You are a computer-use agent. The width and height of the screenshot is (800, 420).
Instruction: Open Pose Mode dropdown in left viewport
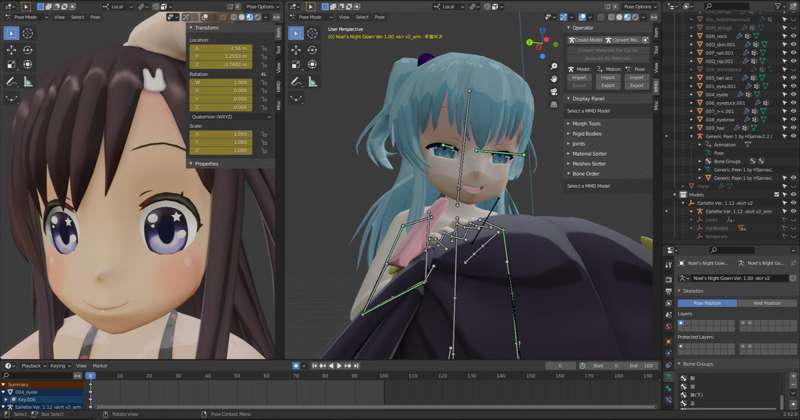click(x=27, y=17)
